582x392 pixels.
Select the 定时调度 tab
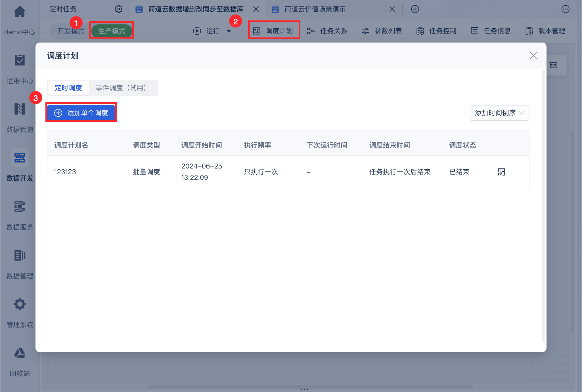coord(68,88)
